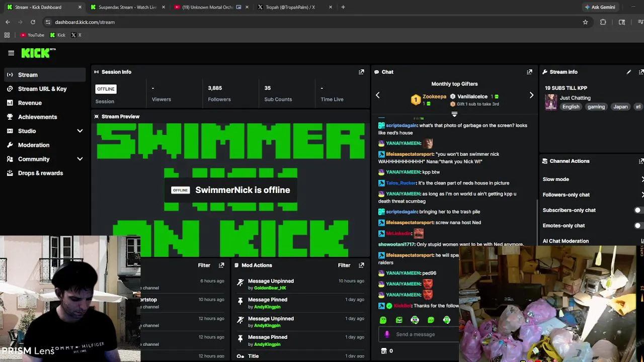Go back in browser history

8,22
